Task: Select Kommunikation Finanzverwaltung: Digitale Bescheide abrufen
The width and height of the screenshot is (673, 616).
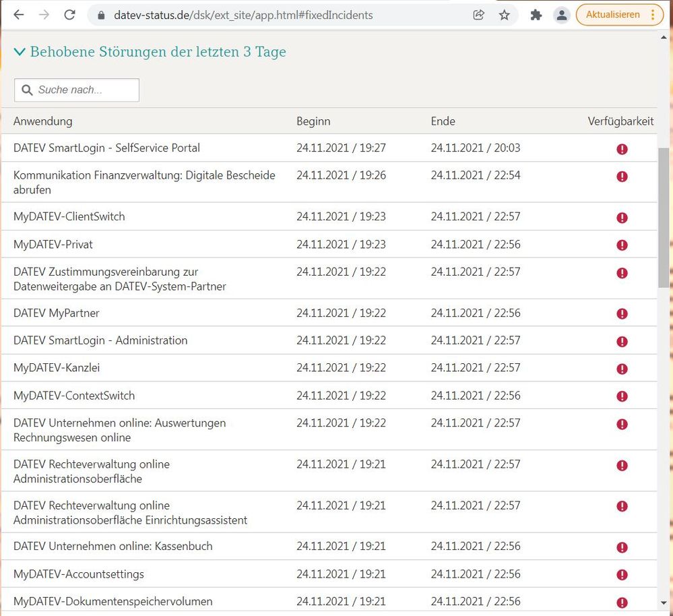Action: (144, 183)
